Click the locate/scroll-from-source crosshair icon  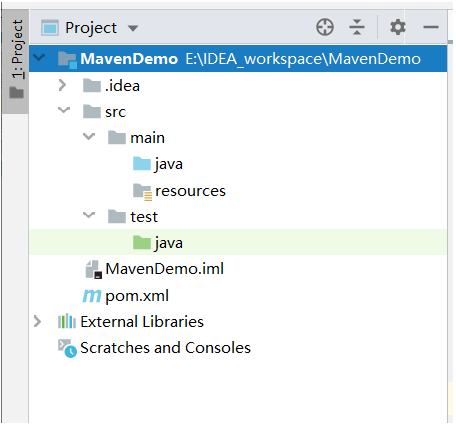click(x=325, y=27)
